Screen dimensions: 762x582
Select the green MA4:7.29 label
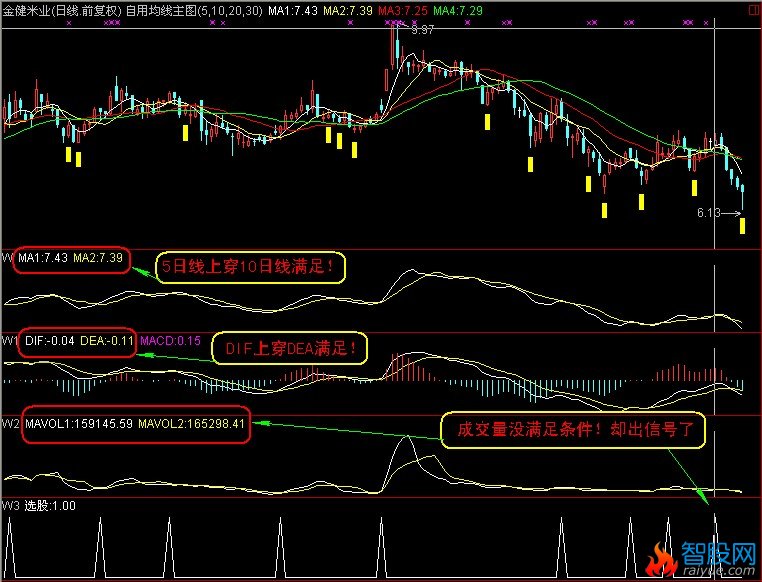[458, 11]
